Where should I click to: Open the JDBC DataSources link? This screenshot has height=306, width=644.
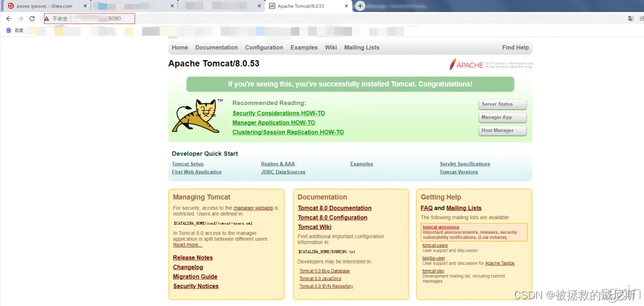[283, 172]
